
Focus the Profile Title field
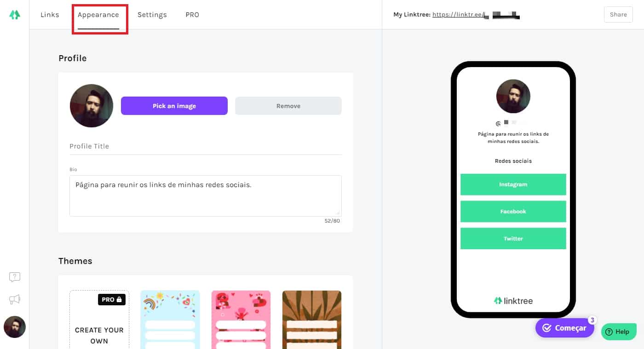tap(206, 146)
